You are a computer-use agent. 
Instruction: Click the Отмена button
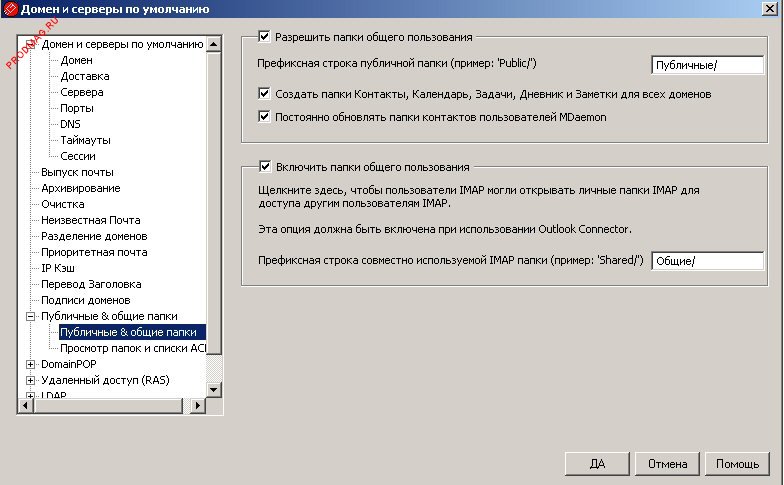pyautogui.click(x=667, y=464)
